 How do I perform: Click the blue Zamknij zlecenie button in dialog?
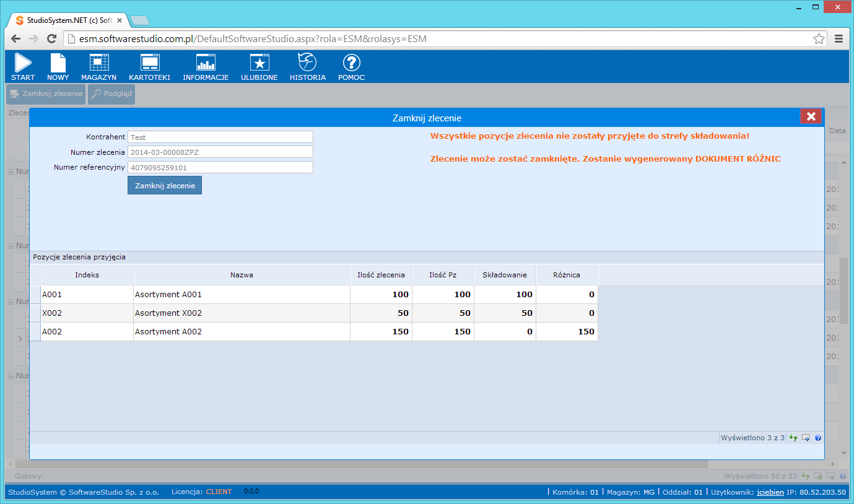(165, 185)
